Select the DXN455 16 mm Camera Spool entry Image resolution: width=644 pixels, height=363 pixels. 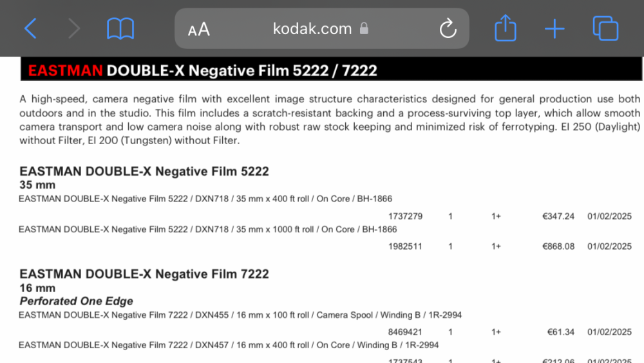[x=240, y=315]
